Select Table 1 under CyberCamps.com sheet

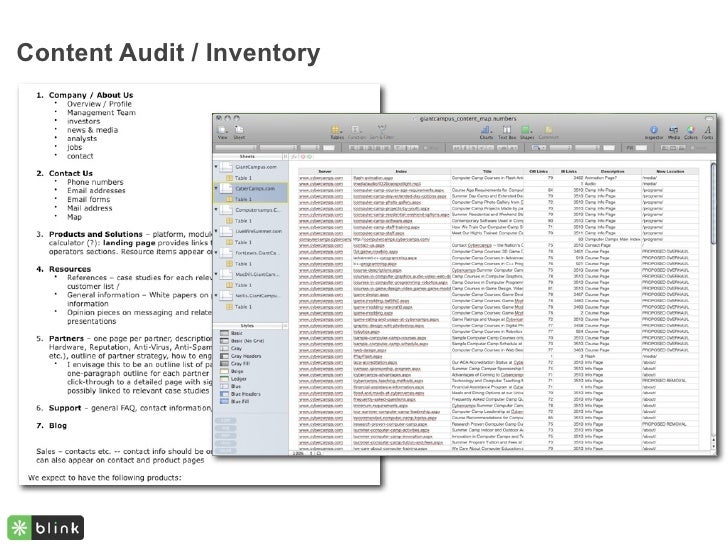(x=239, y=199)
